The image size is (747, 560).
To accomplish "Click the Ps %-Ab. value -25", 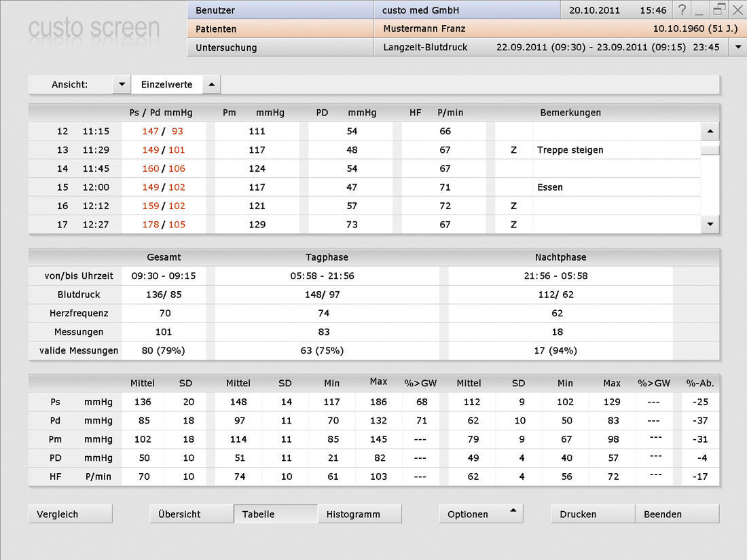I will click(x=700, y=402).
